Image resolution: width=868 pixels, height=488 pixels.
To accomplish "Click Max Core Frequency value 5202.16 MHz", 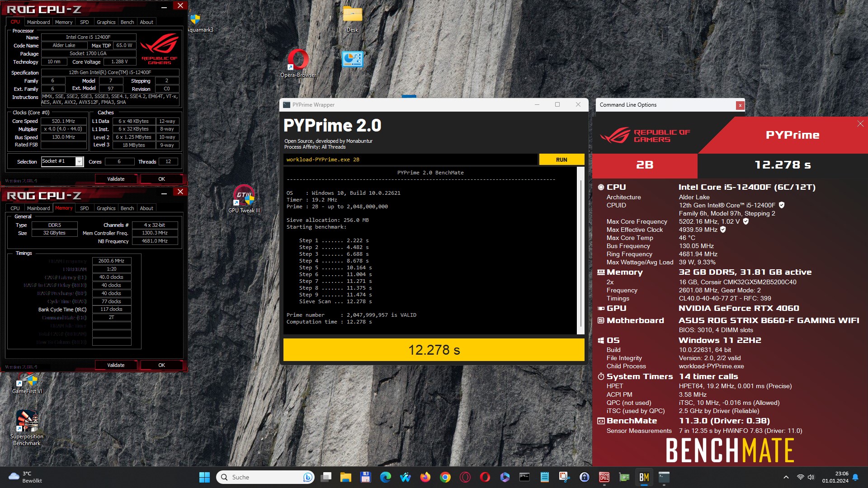I will point(709,221).
